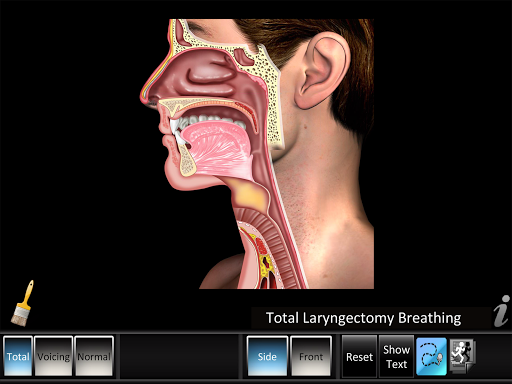Select the Side view

(x=267, y=356)
